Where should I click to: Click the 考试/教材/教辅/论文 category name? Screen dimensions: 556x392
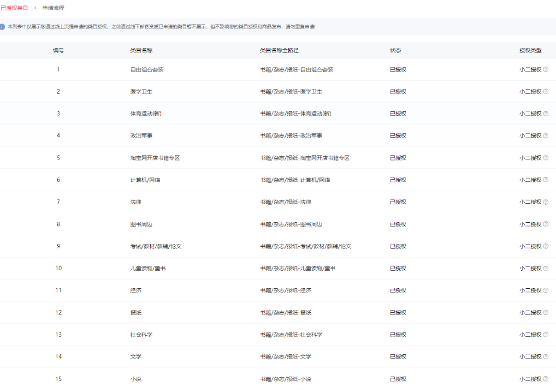[x=156, y=246]
